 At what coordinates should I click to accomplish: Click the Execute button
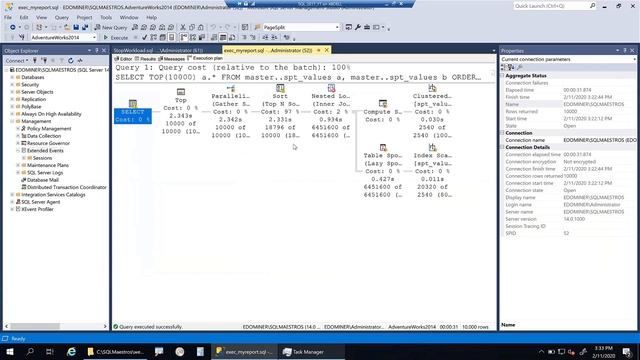[x=116, y=38]
